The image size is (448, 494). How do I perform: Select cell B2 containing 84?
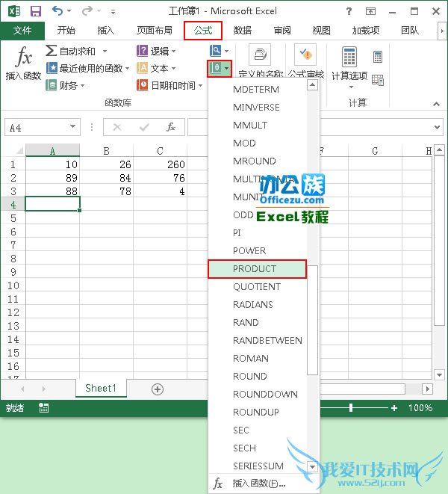(x=107, y=178)
